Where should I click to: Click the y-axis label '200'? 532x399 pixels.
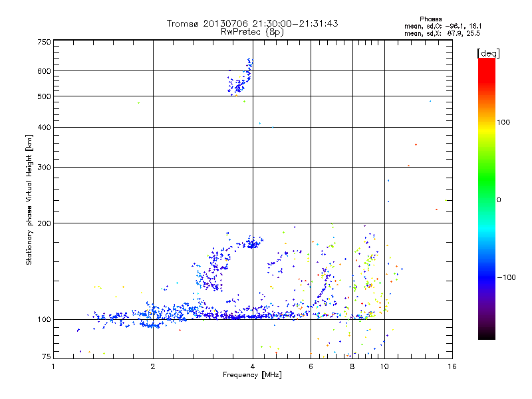click(44, 223)
